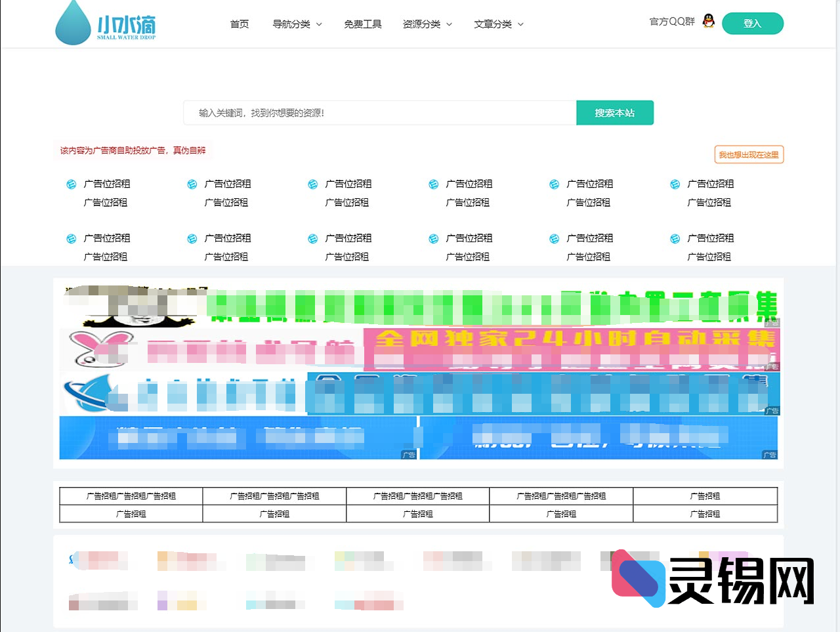Image resolution: width=840 pixels, height=632 pixels.
Task: Open the 免费工具 menu item
Action: [362, 24]
